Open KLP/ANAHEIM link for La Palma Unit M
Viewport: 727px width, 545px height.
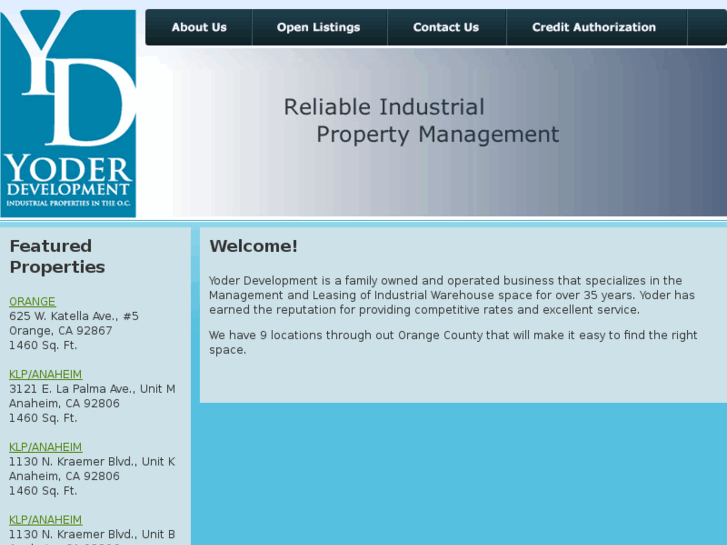(45, 374)
